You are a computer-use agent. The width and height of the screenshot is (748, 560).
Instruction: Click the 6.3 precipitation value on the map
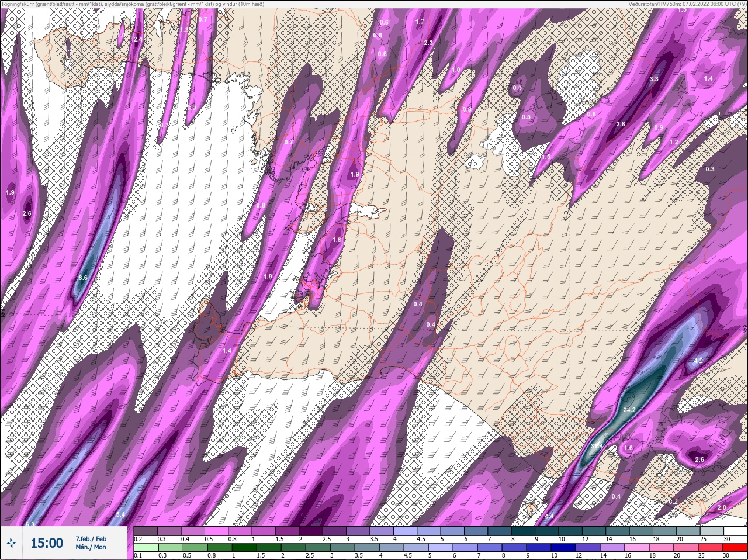coord(30,524)
